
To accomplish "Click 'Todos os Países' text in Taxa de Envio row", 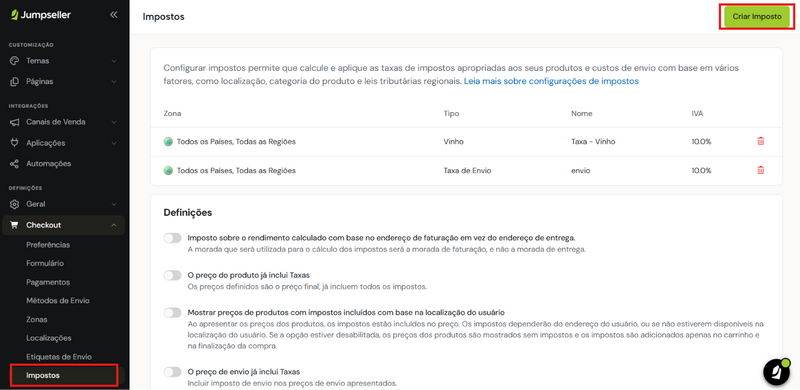I will click(204, 170).
